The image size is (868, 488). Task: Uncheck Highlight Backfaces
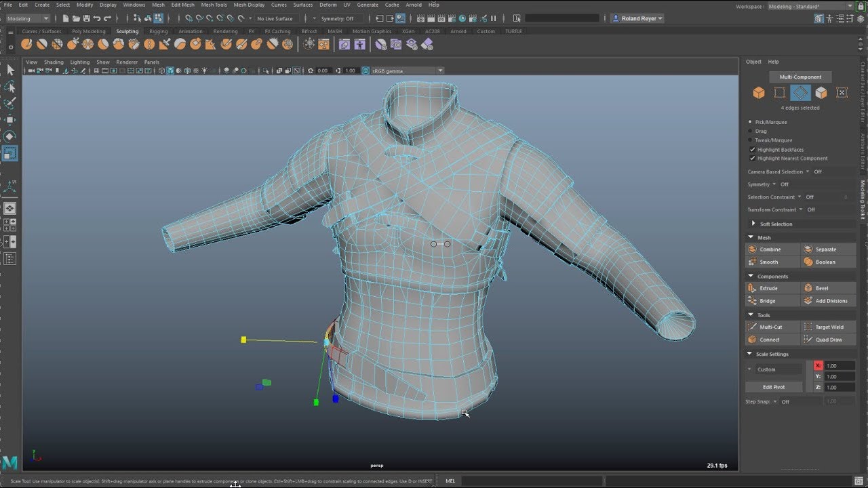coord(752,150)
